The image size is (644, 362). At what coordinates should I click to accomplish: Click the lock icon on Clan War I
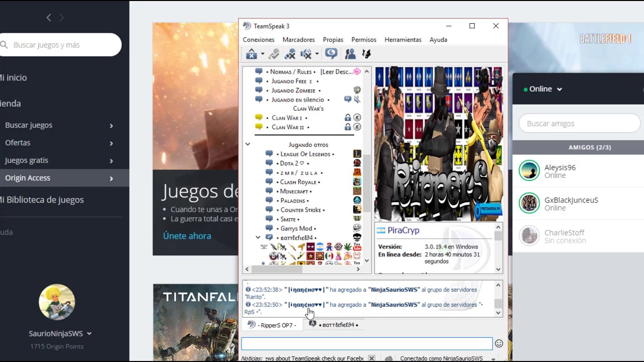click(348, 118)
